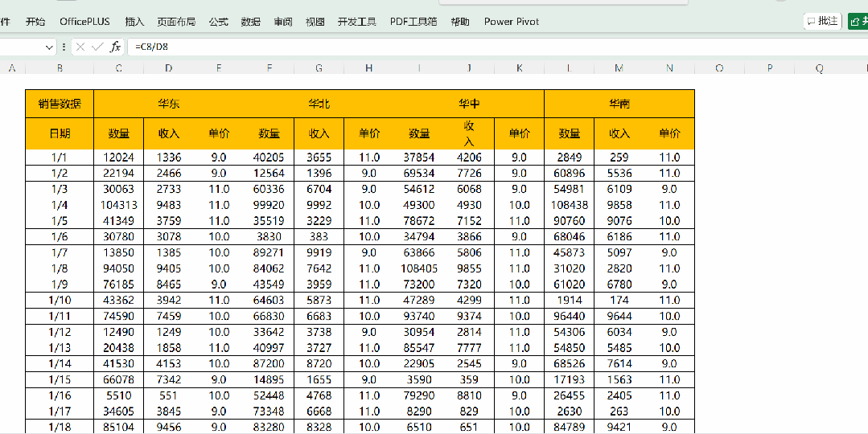Screen dimensions: 868x434
Task: Switch to the OfficePLUS tab
Action: click(x=84, y=22)
